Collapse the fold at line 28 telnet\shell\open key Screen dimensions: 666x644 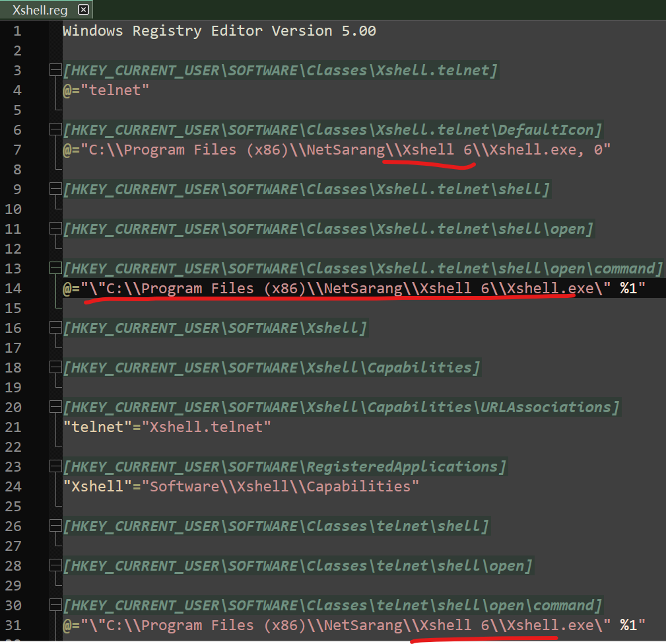(55, 566)
